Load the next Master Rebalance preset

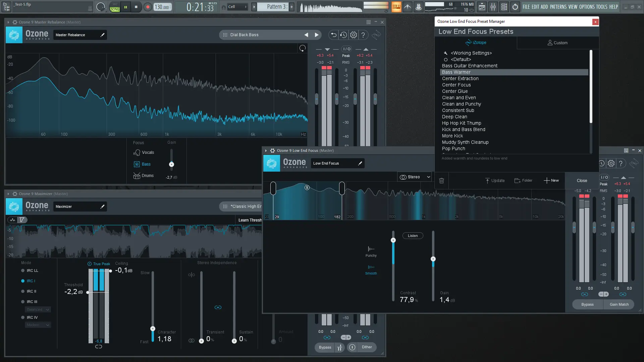point(316,35)
